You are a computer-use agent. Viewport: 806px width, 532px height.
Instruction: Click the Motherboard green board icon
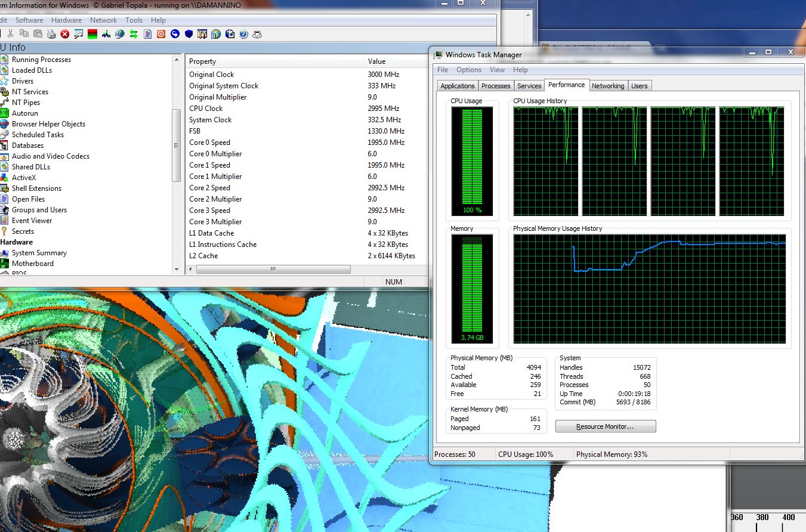click(x=4, y=264)
